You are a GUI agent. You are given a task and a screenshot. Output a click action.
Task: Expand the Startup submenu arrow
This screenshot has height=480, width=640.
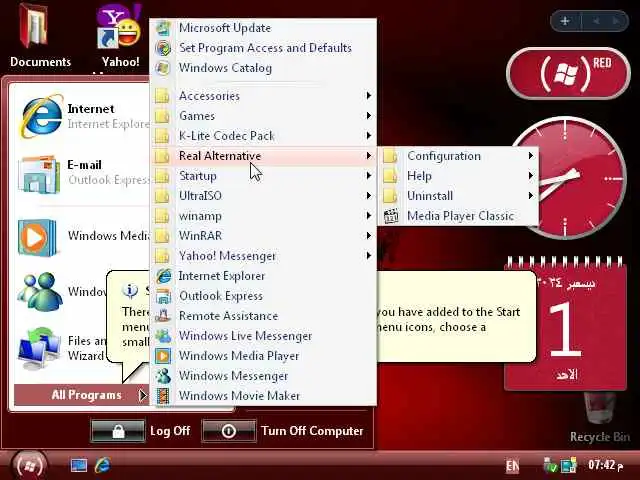pyautogui.click(x=369, y=176)
